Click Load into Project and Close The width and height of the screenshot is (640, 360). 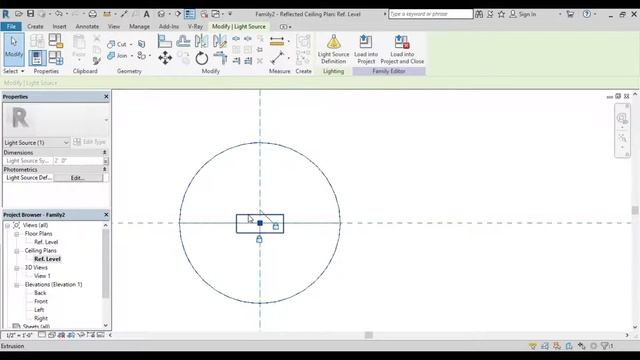pos(402,49)
